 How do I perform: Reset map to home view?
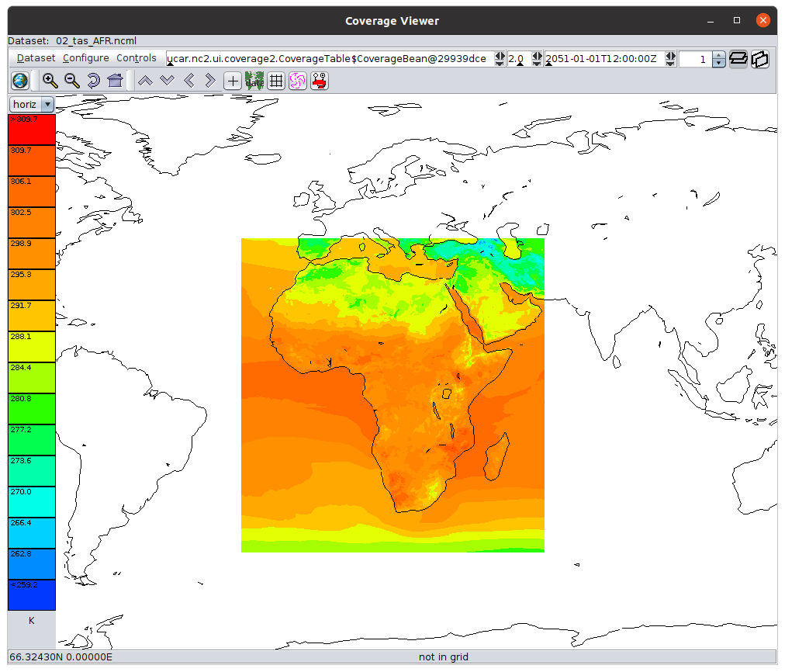(x=115, y=81)
